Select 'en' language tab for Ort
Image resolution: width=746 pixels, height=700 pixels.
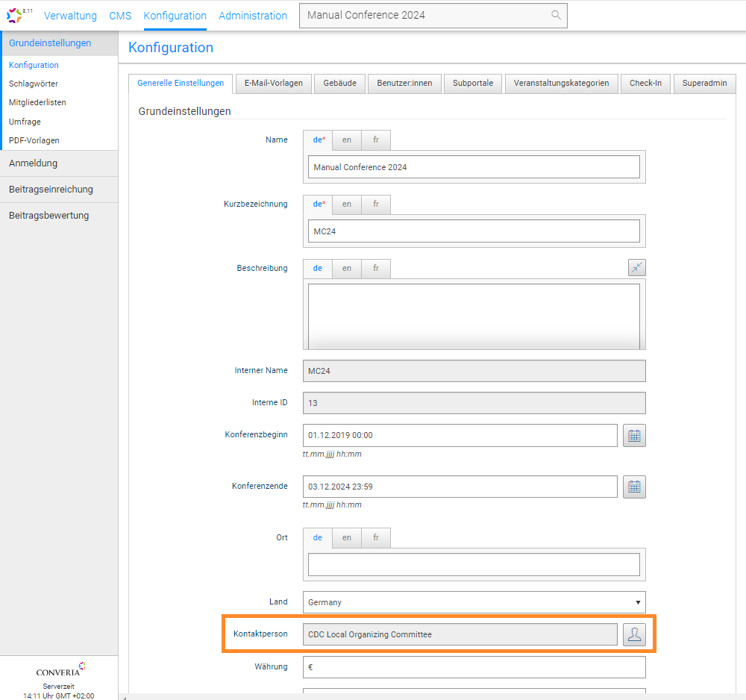pyautogui.click(x=347, y=538)
